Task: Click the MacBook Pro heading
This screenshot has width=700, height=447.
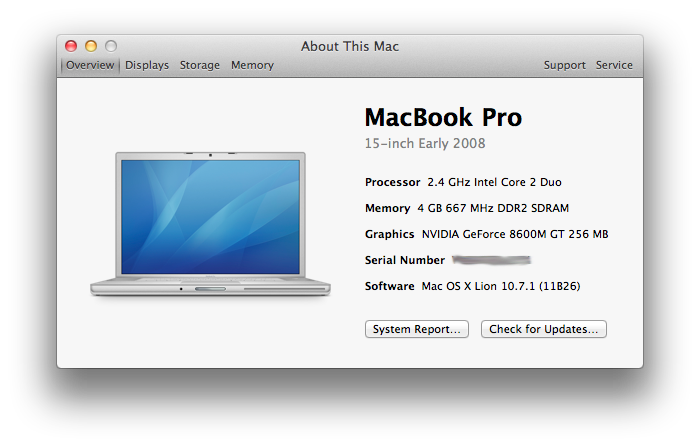Action: 443,117
